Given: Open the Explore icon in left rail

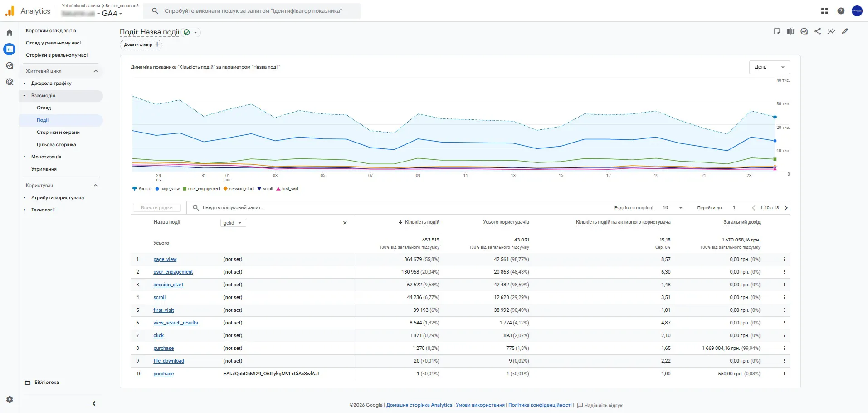Looking at the screenshot, I should pyautogui.click(x=10, y=65).
